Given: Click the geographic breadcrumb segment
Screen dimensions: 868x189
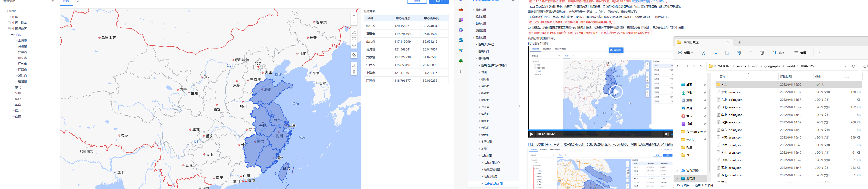Looking at the screenshot, I should pos(772,66).
